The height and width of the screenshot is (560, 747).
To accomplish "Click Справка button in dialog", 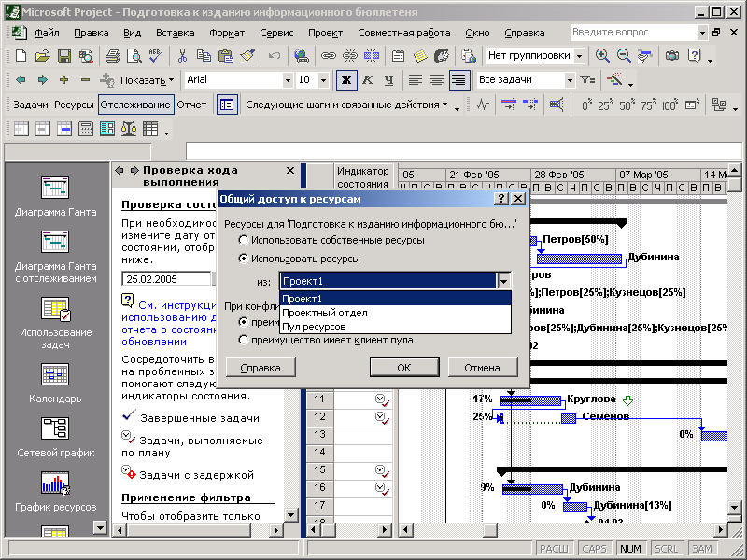I will click(261, 368).
